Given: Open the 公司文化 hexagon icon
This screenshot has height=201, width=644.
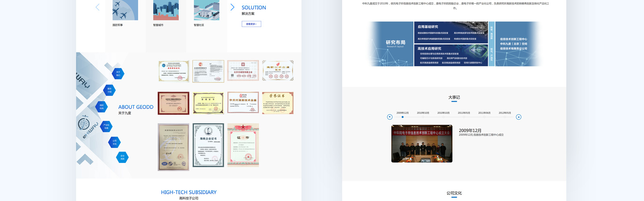Looking at the screenshot, I should click(114, 142).
